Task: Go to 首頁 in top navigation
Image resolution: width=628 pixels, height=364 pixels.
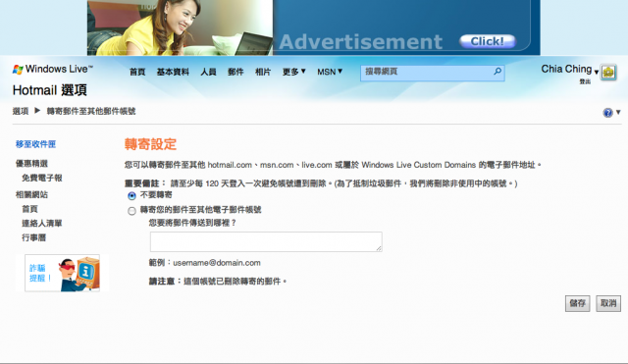Action: pos(137,72)
